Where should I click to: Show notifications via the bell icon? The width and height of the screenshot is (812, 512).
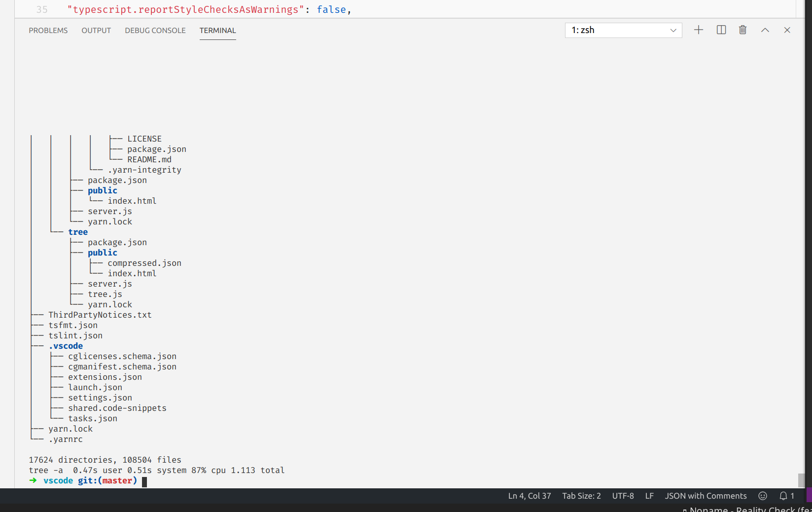pos(783,496)
